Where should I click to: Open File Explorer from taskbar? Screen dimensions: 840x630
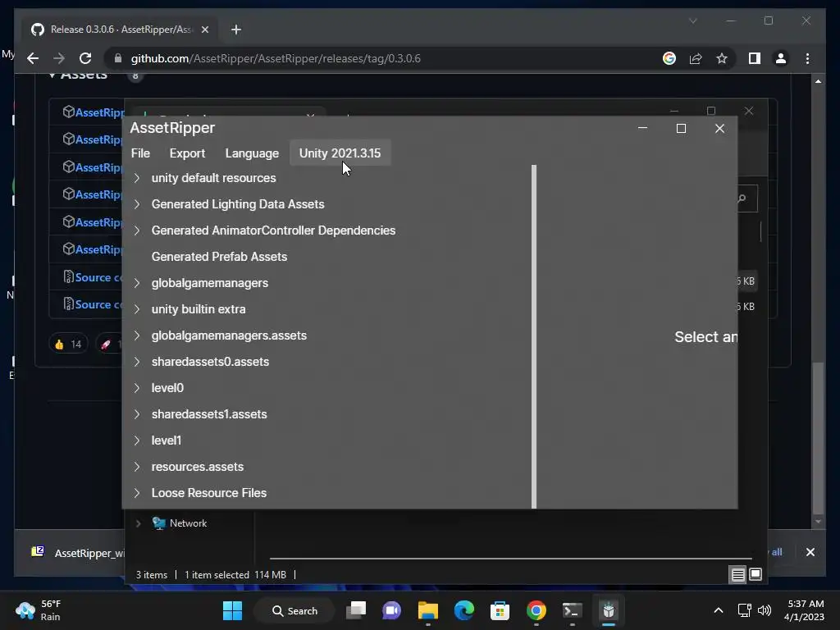click(428, 610)
